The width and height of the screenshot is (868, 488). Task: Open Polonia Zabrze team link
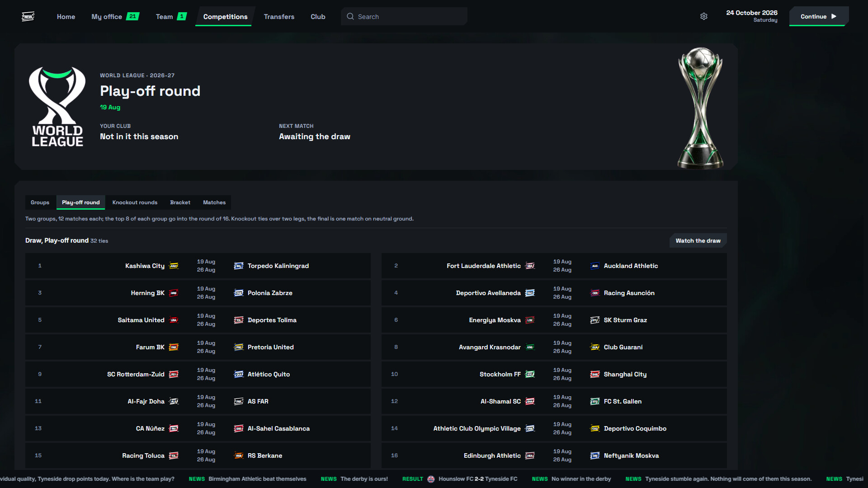point(270,293)
